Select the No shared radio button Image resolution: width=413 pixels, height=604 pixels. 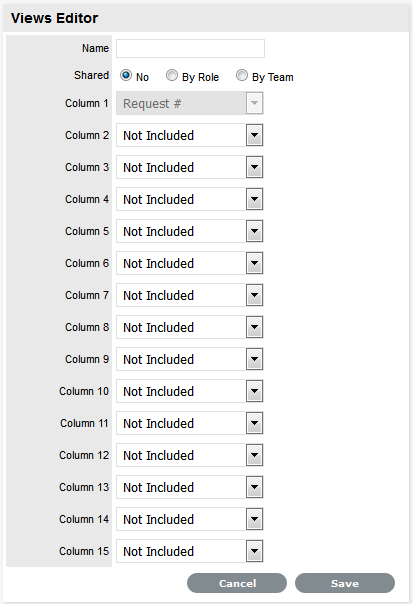(126, 75)
